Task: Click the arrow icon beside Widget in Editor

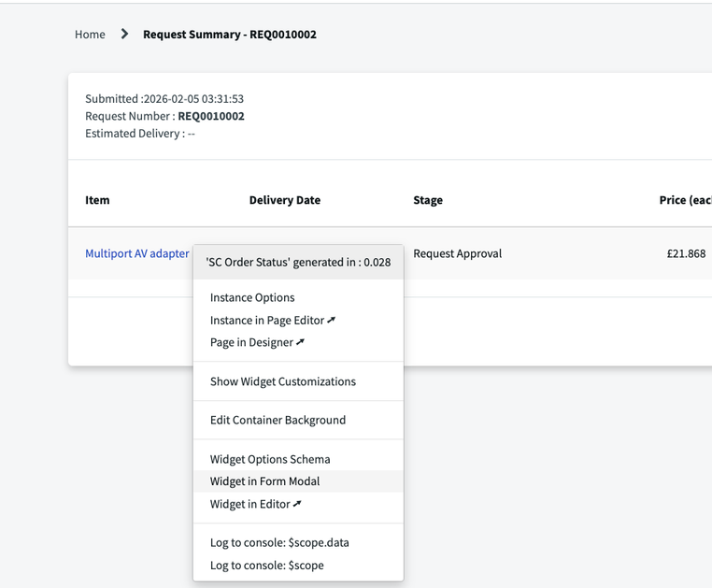Action: (x=297, y=504)
